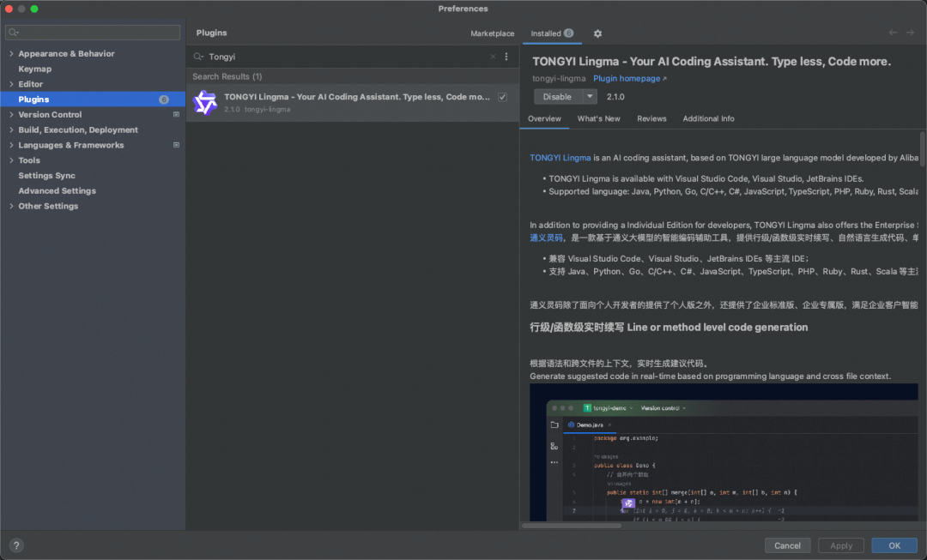Click the 2.1.0 version text beside Disable
The width and height of the screenshot is (927, 560).
(615, 97)
